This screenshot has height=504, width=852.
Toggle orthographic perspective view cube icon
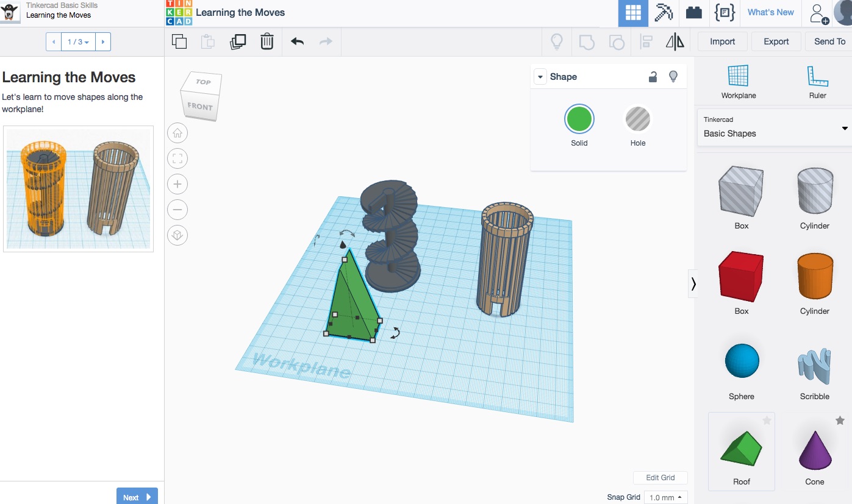click(x=177, y=235)
